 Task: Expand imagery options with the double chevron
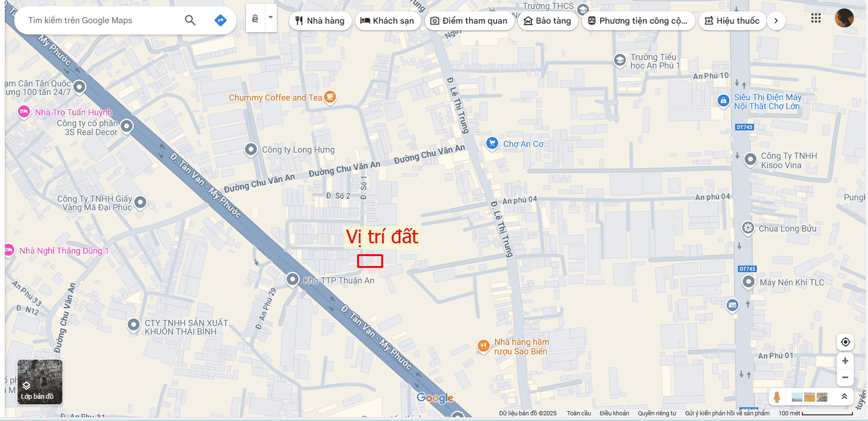(x=844, y=397)
